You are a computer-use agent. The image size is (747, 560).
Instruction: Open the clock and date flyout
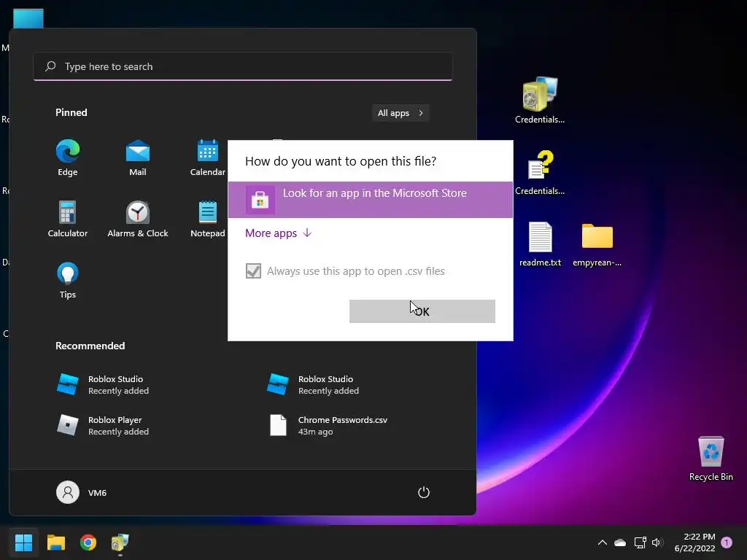tap(694, 542)
